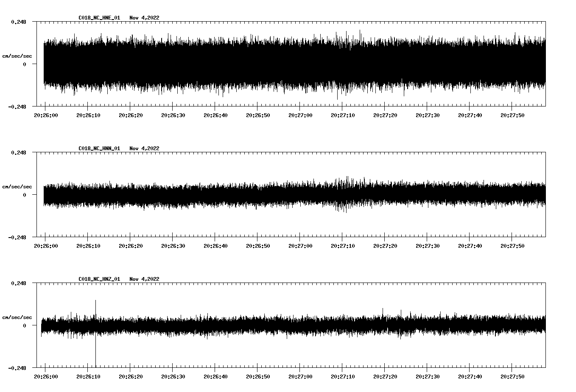Click the 20:27:10 time label under HNN plot
This screenshot has height=392, width=576.
point(343,246)
